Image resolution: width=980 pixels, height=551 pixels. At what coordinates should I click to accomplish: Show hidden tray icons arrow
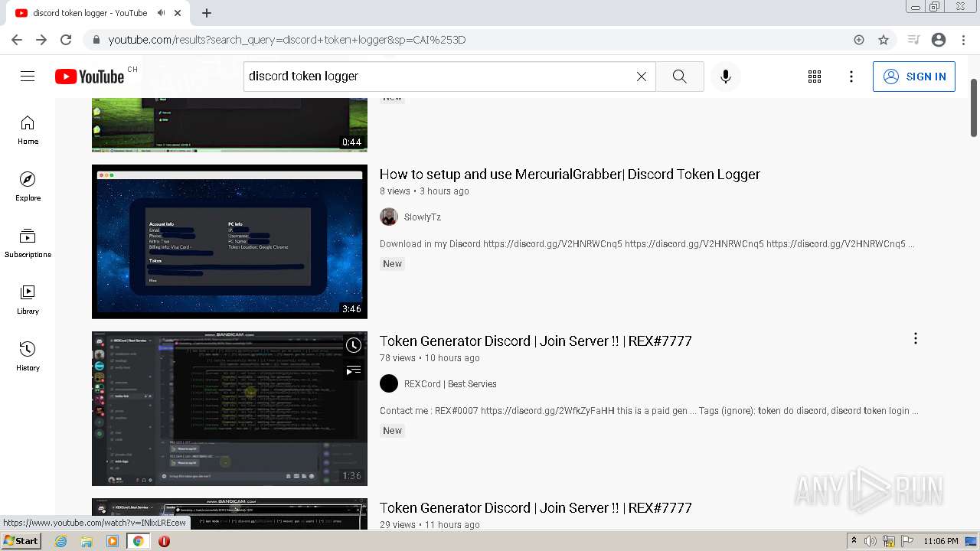coord(854,541)
